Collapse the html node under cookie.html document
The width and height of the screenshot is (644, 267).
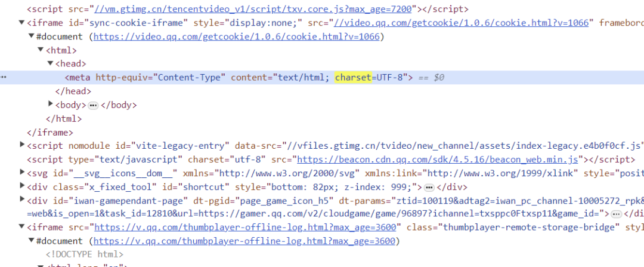click(x=41, y=50)
